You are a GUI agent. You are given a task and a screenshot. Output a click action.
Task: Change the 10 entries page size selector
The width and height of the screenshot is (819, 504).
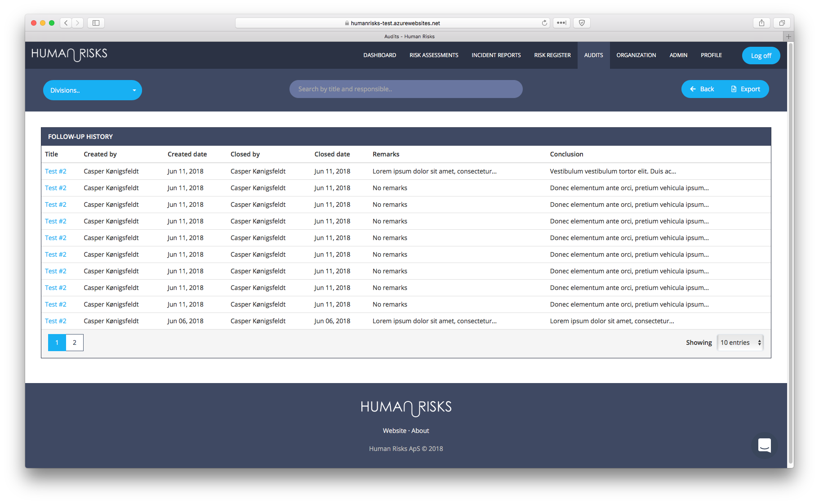(740, 343)
